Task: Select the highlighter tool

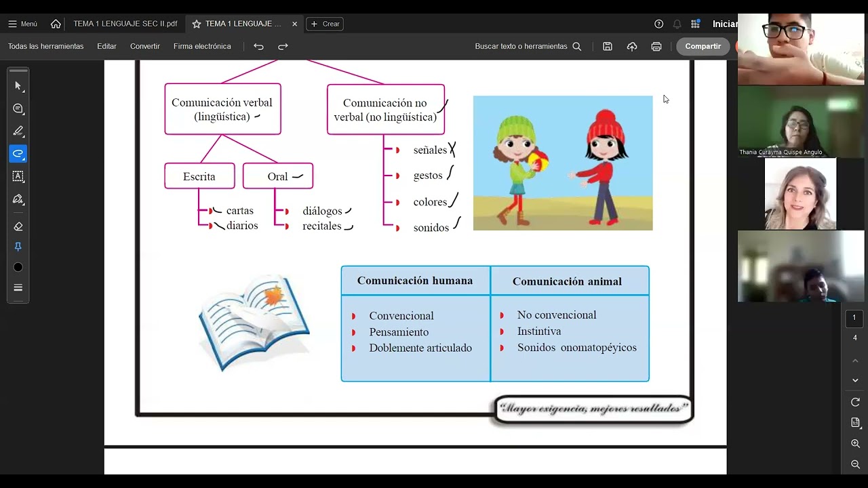Action: pyautogui.click(x=18, y=131)
